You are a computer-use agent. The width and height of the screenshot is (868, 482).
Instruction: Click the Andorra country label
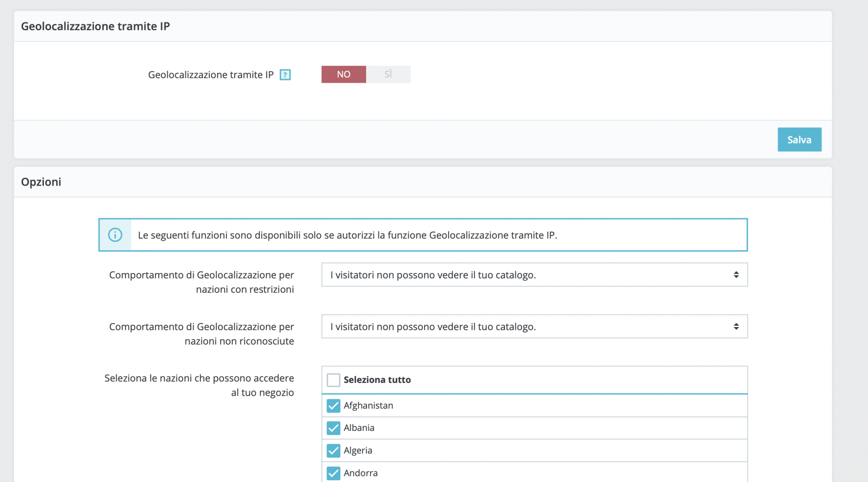coord(360,473)
